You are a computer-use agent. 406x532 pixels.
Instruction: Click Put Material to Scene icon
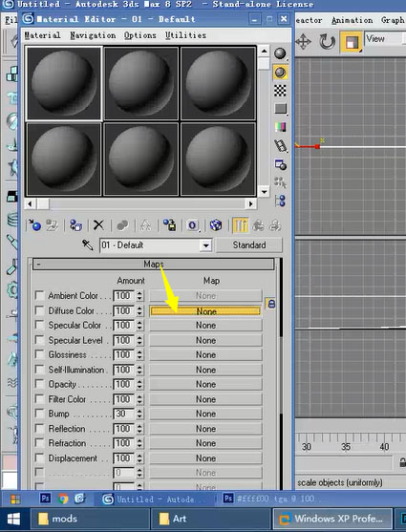tap(52, 225)
